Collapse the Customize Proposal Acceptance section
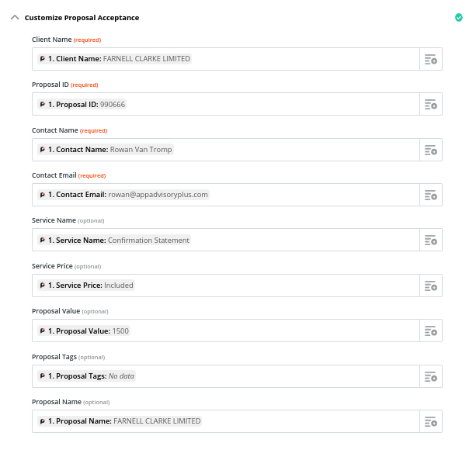 click(x=15, y=18)
